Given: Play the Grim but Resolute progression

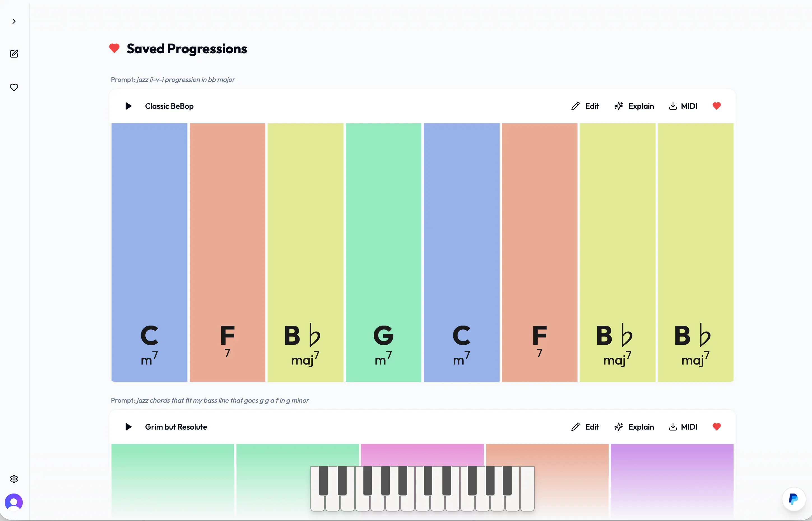Looking at the screenshot, I should [128, 427].
